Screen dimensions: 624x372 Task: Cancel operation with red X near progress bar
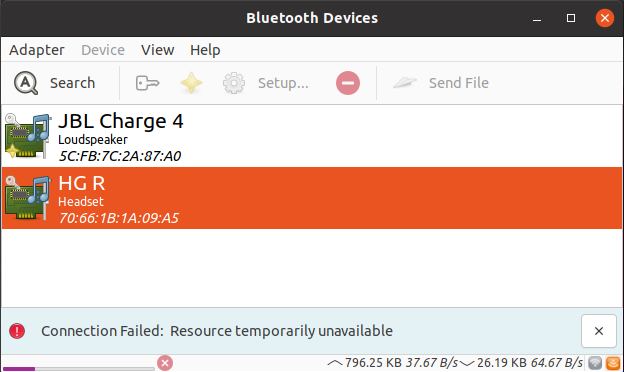[165, 363]
